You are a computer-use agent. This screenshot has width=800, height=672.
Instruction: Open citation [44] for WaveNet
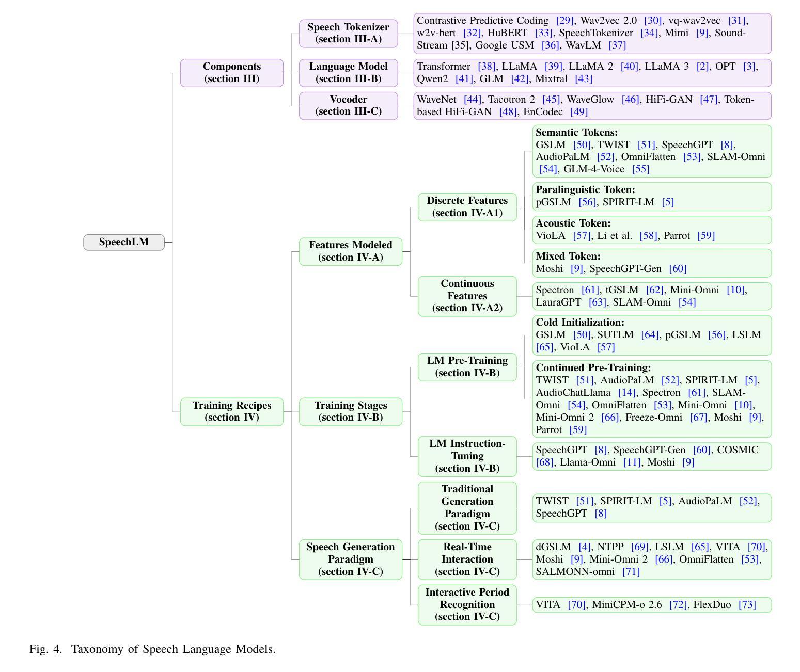473,100
